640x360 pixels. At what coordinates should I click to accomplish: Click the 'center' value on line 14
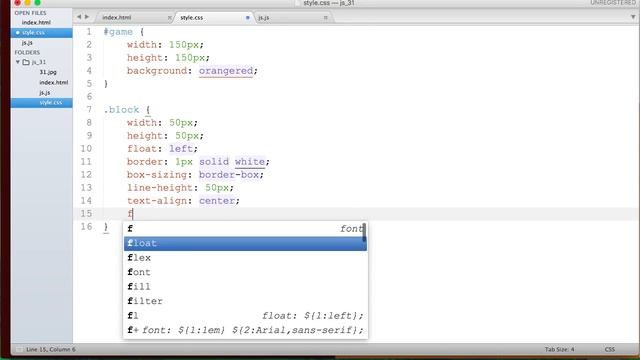point(217,201)
